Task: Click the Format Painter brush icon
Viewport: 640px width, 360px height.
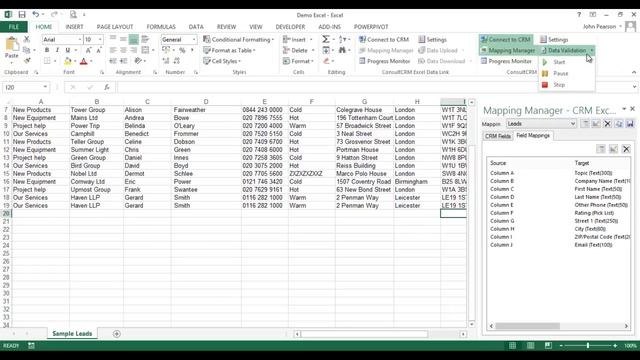Action: (x=27, y=61)
